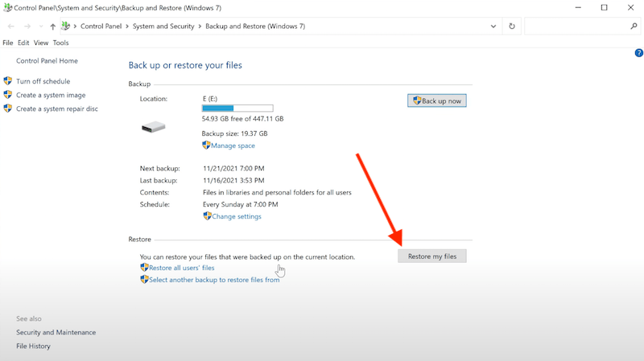Select Create a system image
This screenshot has width=644, height=361.
pos(51,95)
